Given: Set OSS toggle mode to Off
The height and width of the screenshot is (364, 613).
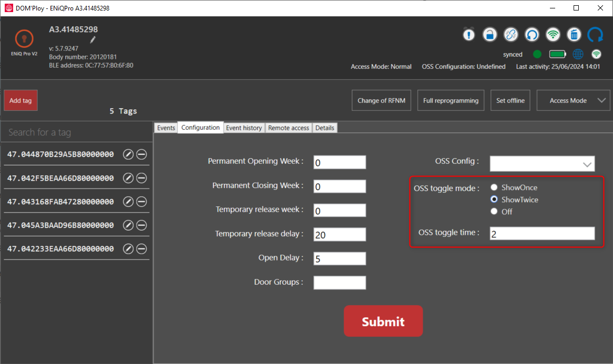Looking at the screenshot, I should coord(494,211).
